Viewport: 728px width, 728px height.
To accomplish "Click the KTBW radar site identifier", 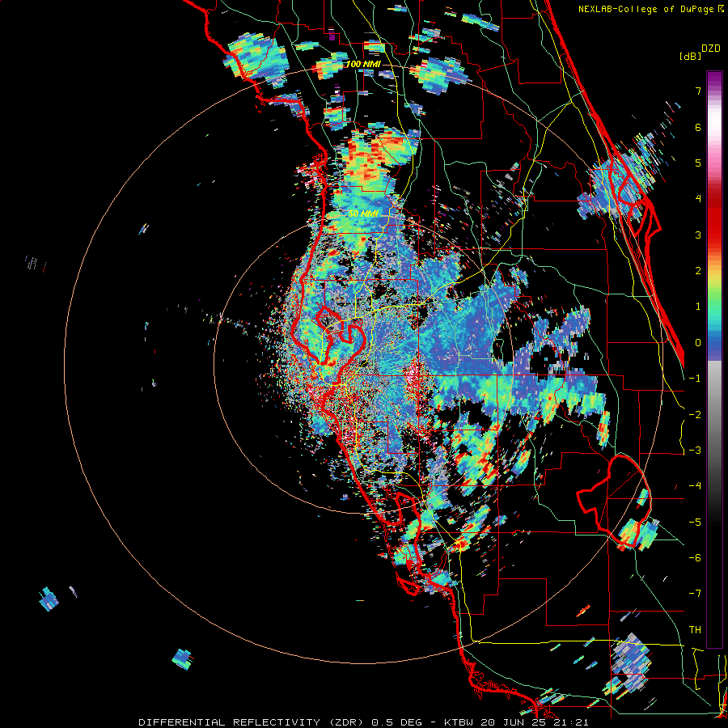I will coord(459,722).
